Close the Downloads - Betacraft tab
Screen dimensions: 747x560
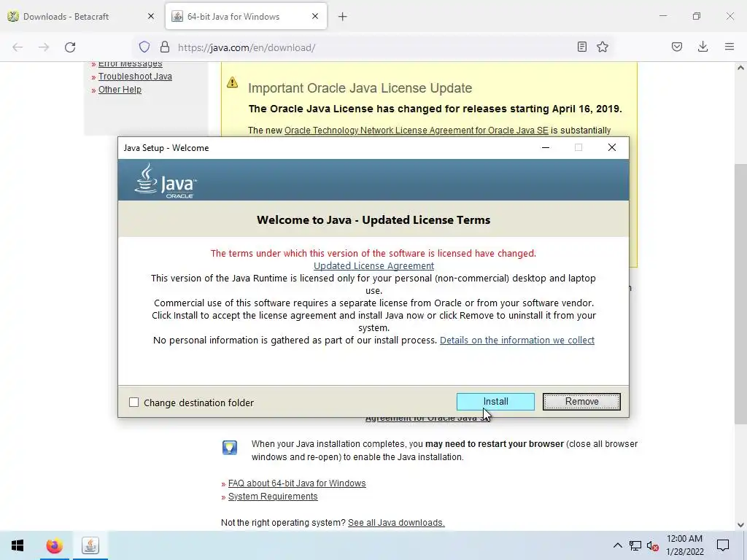click(151, 16)
